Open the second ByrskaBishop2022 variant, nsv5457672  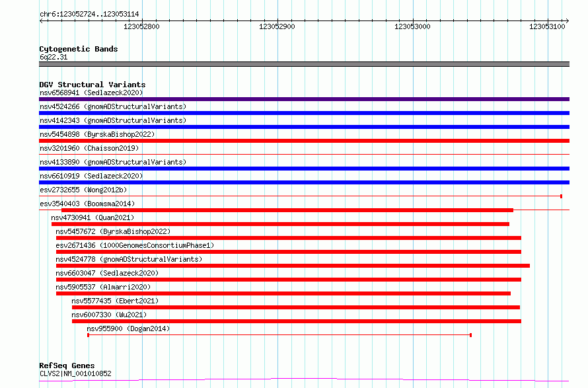(113, 231)
